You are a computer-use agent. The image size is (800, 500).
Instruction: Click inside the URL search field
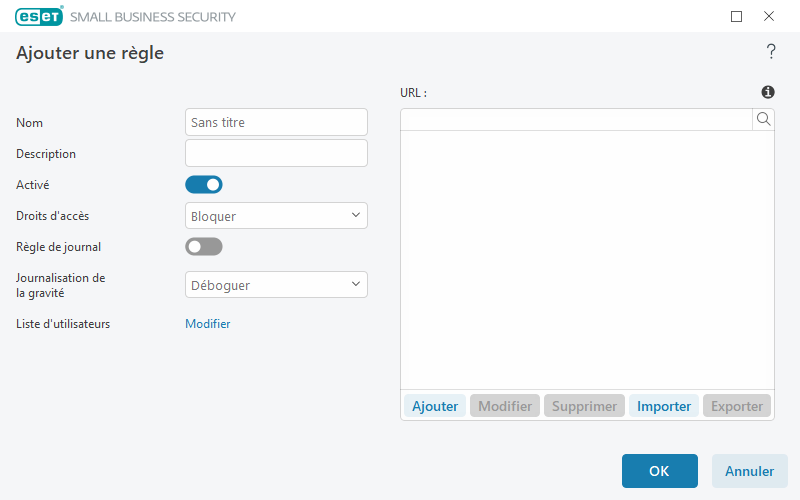coord(577,119)
